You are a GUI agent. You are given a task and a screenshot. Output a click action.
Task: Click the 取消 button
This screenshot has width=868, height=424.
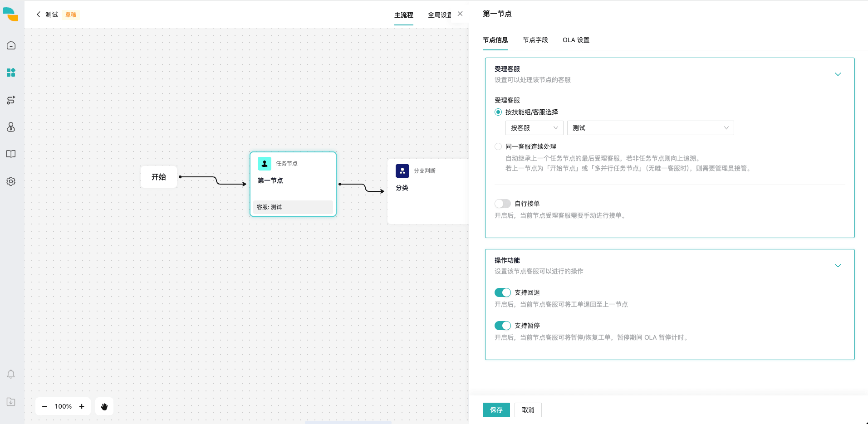coord(528,410)
